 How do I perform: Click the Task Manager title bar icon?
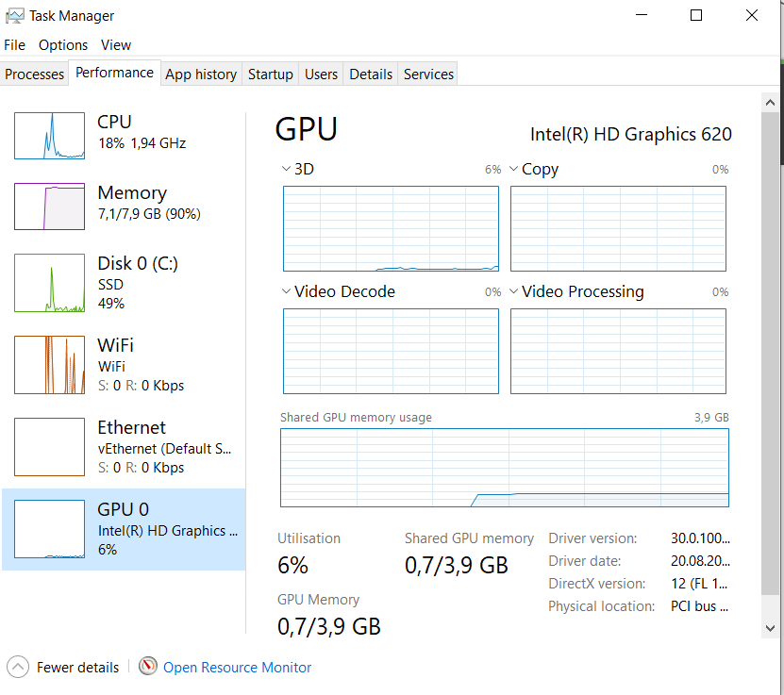tap(14, 16)
